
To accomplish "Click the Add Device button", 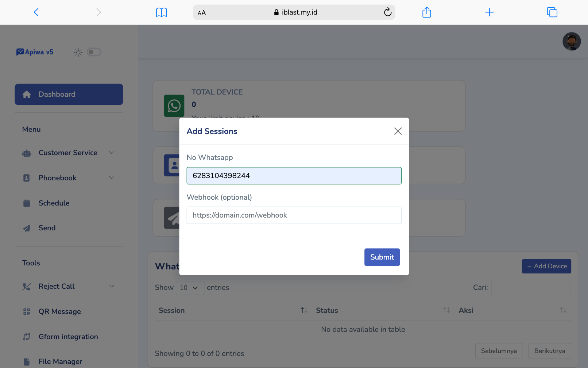I will click(x=546, y=267).
